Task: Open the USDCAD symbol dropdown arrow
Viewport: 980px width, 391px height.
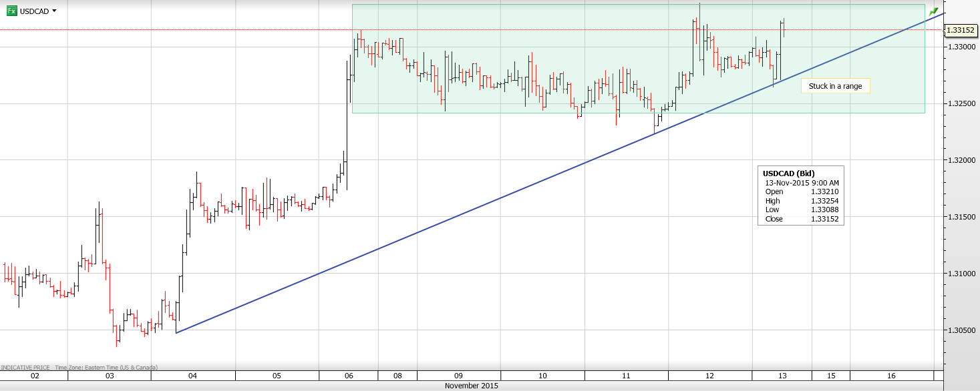Action: point(54,11)
